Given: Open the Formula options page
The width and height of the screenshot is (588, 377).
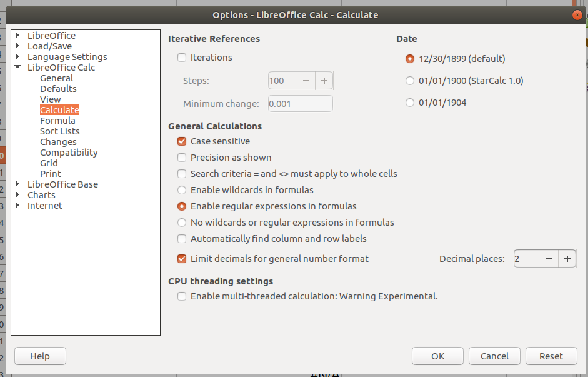Looking at the screenshot, I should [x=57, y=121].
